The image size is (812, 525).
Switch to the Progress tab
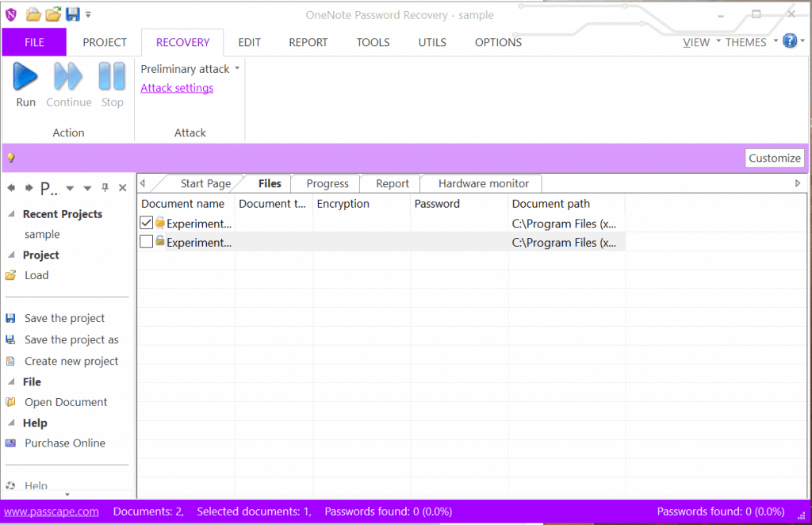pos(325,183)
